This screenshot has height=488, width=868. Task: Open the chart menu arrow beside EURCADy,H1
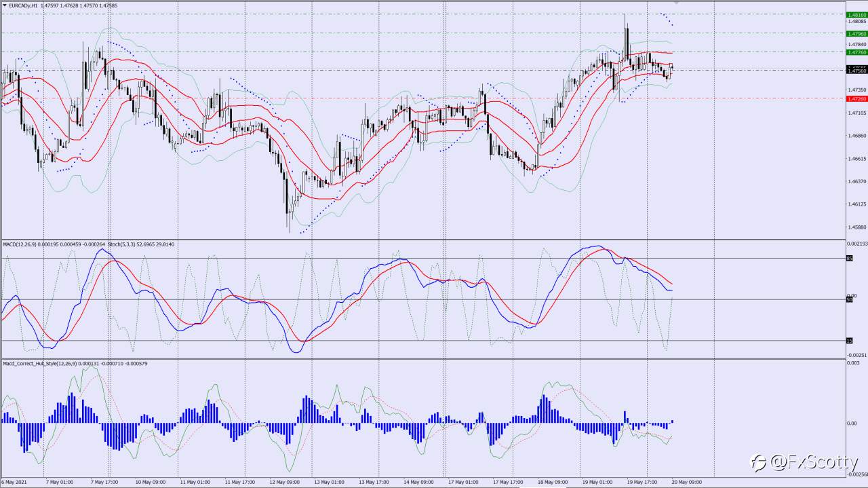tap(5, 5)
